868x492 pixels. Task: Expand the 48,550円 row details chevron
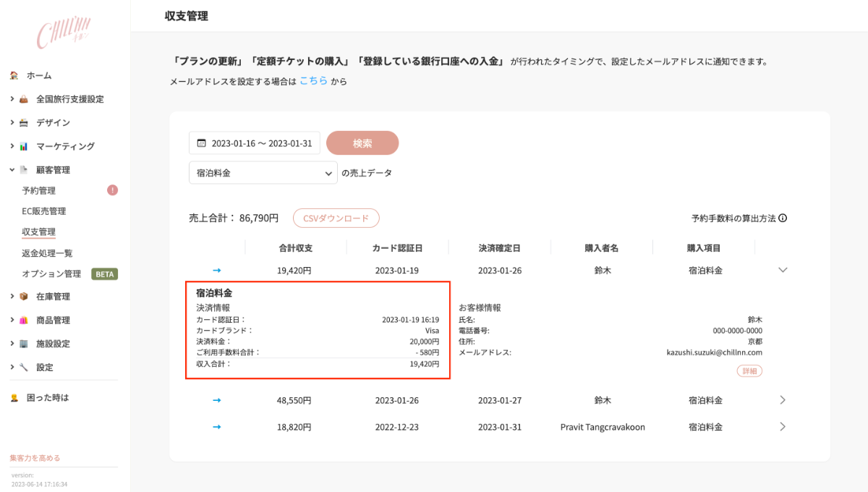(782, 399)
